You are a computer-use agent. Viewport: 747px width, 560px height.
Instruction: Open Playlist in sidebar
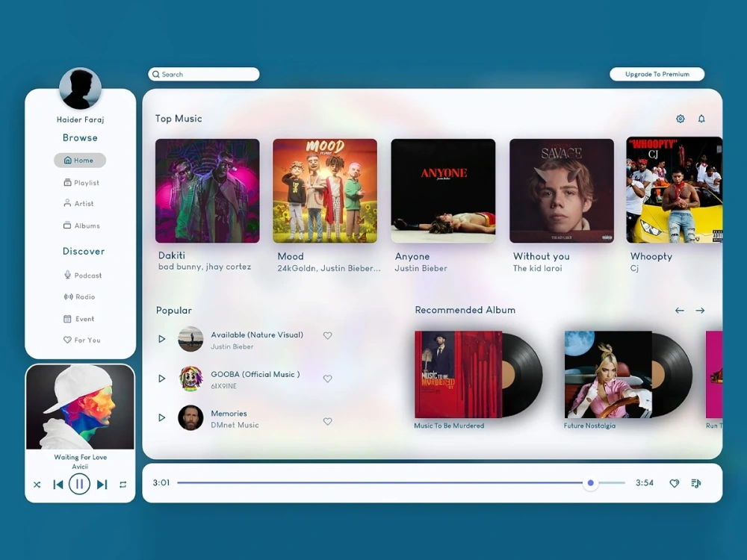[x=81, y=183]
